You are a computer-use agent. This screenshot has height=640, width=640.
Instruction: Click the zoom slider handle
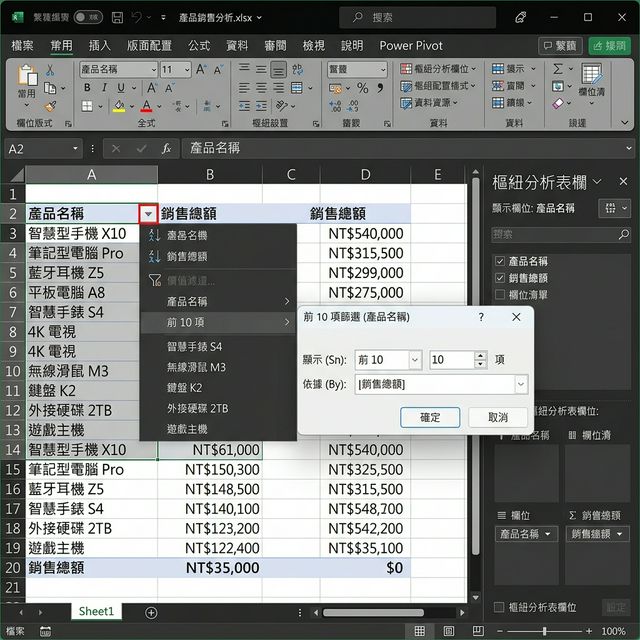click(x=544, y=631)
